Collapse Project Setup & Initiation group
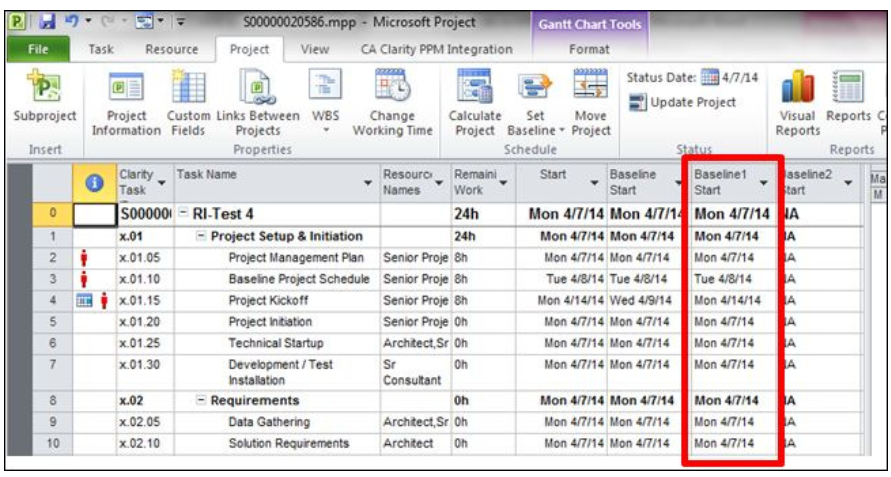 click(x=201, y=237)
